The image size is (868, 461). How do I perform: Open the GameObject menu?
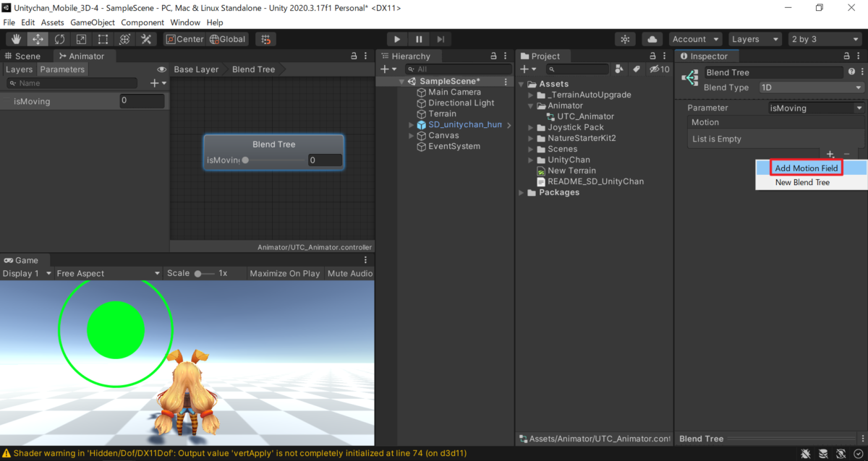[93, 22]
